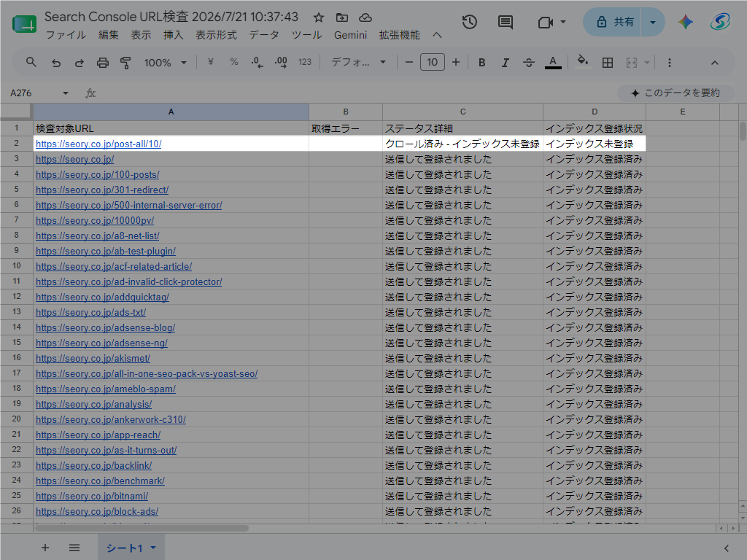Open Name Box dropdown arrow
The height and width of the screenshot is (560, 747).
(x=65, y=93)
